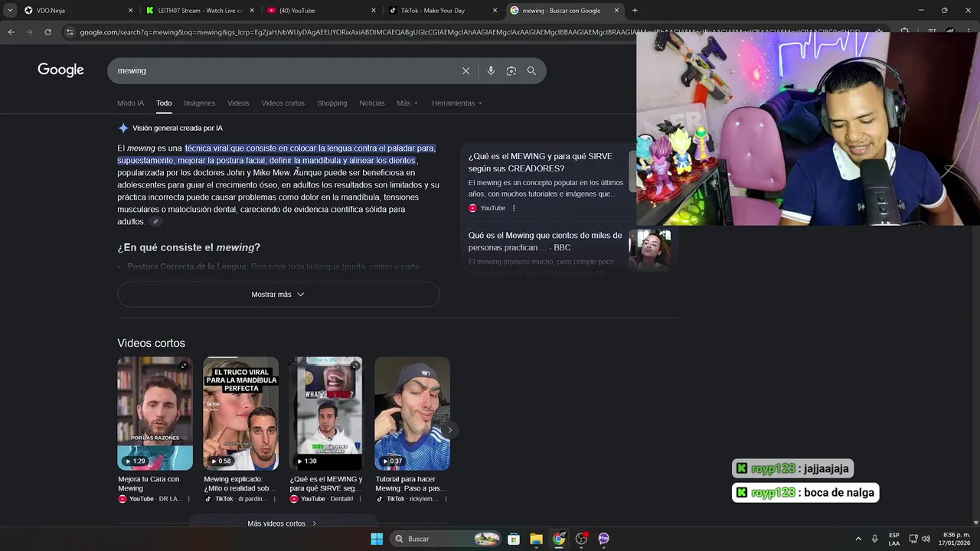Close the mewing Google search tab
980x551 pixels.
(x=616, y=11)
